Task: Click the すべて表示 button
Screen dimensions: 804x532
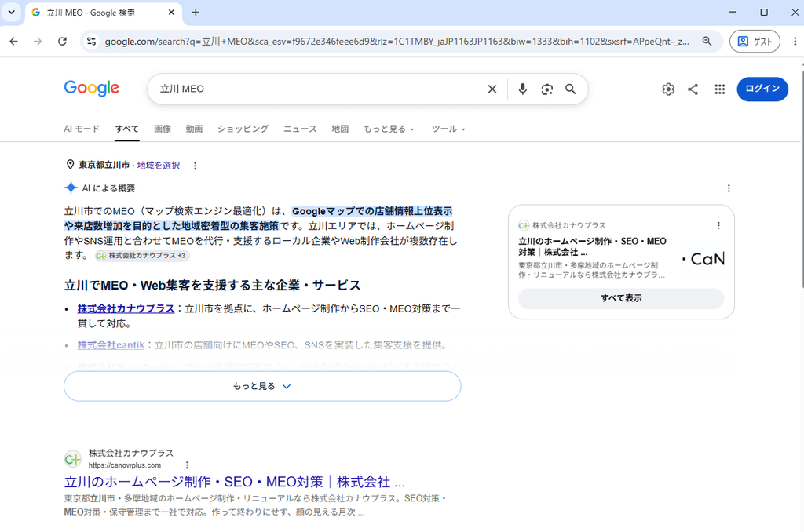Action: [x=621, y=298]
